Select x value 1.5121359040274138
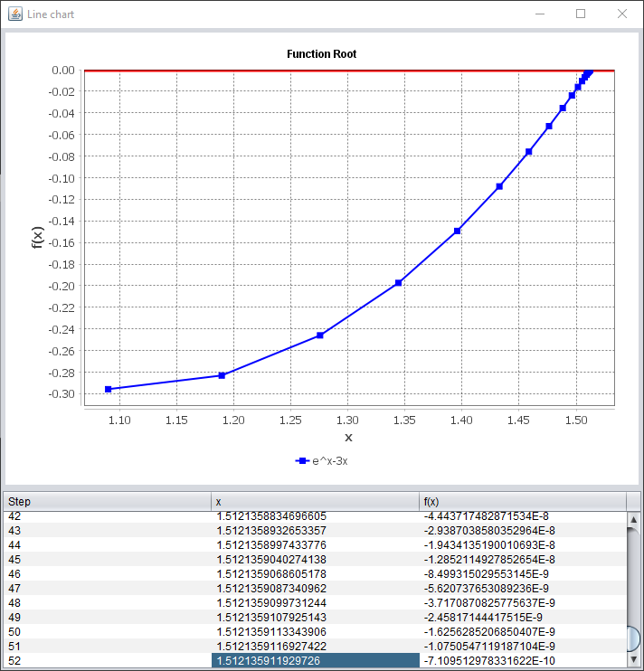Screen dimensions: 644x671 point(316,559)
